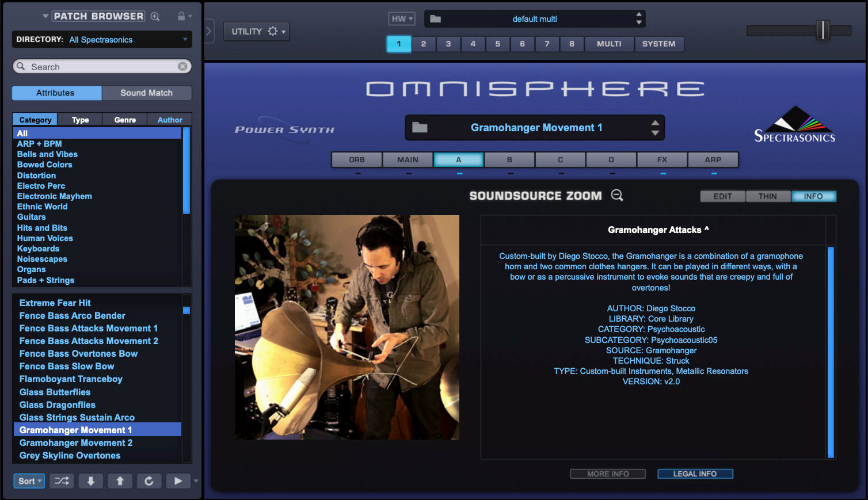
Task: Open the patch browser header triangle menu
Action: (x=45, y=16)
